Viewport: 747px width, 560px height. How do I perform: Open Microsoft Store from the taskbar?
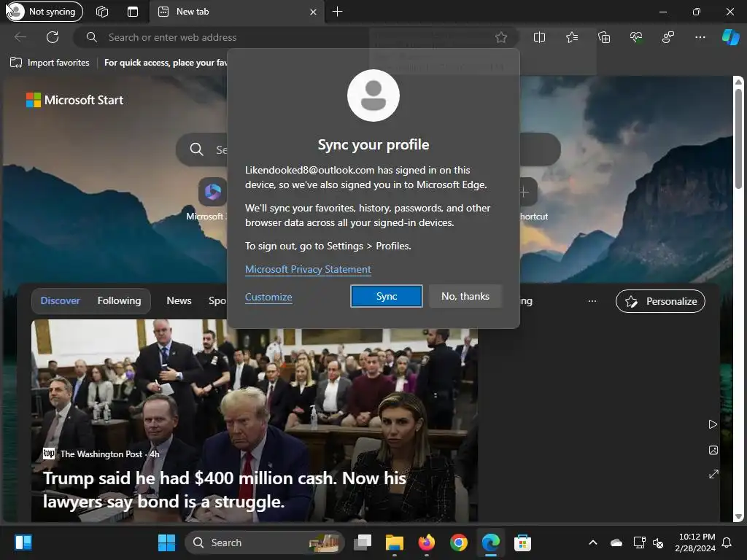point(522,542)
